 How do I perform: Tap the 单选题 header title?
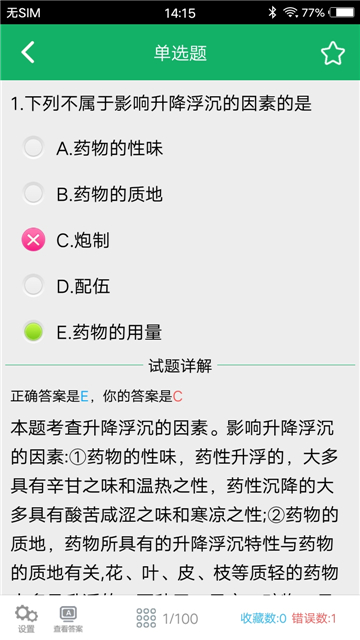coord(180,53)
